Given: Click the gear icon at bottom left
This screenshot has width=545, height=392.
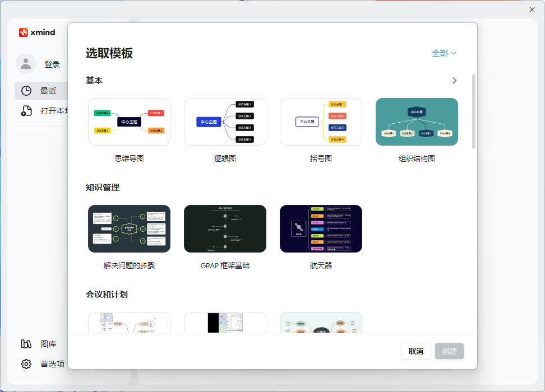Looking at the screenshot, I should (26, 363).
